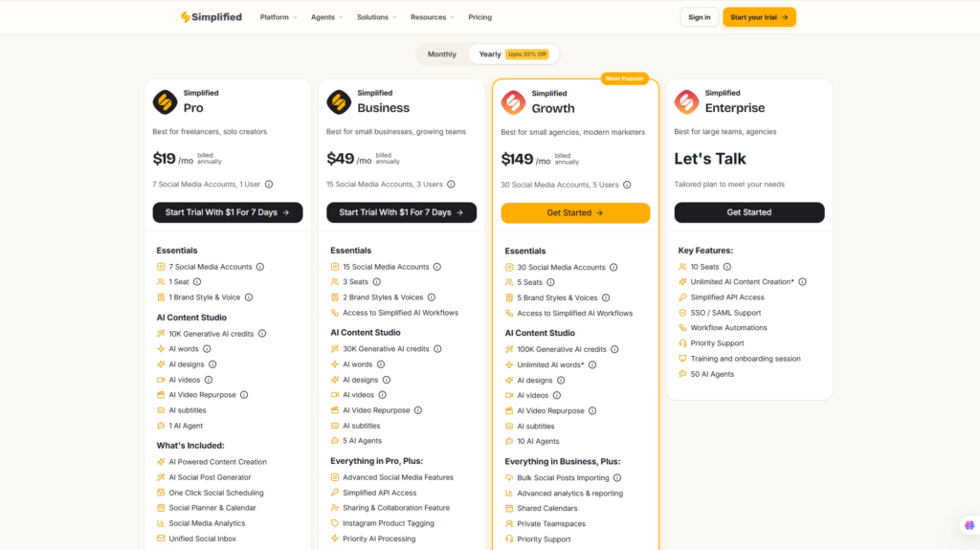Start Business trial with $1 for 7 days
This screenshot has width=980, height=550.
tap(401, 212)
